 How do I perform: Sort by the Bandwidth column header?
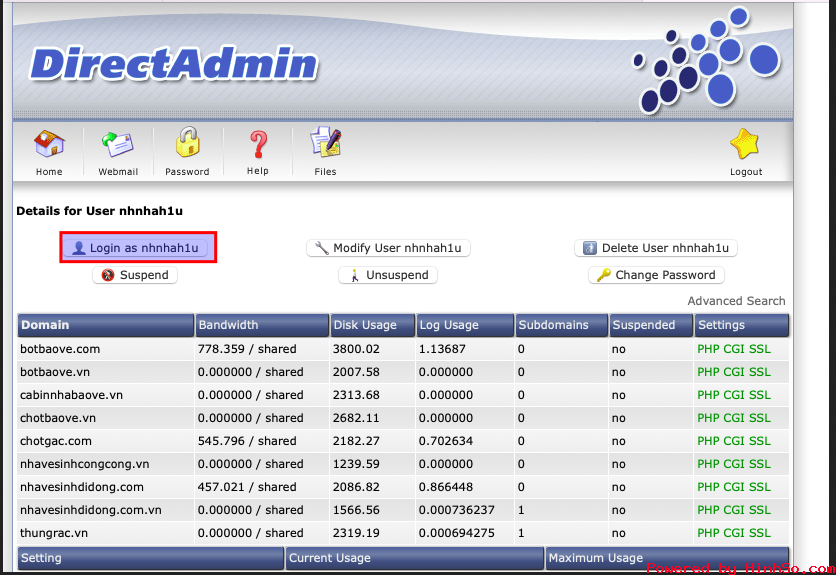(x=262, y=325)
